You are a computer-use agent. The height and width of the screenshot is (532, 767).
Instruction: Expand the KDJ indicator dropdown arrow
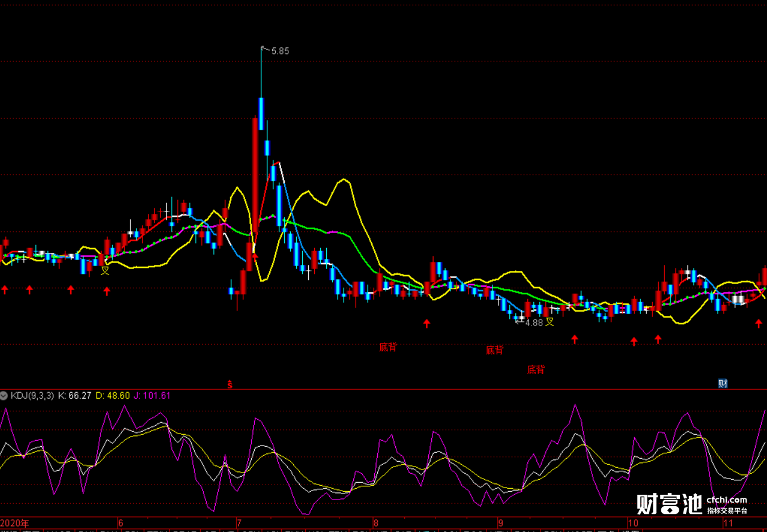[x=4, y=396]
